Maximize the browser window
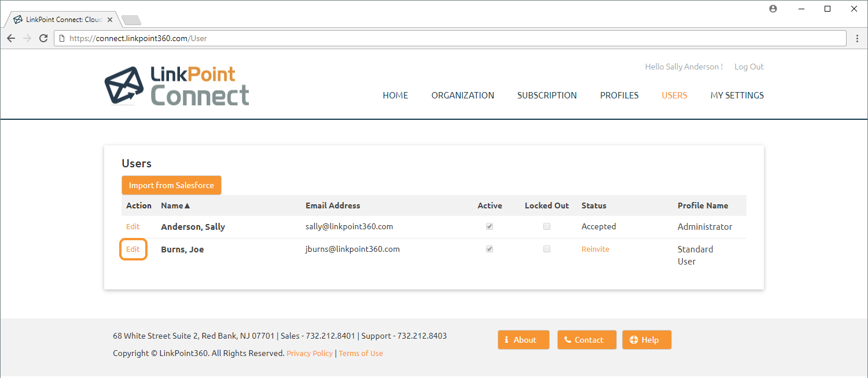This screenshot has height=378, width=868. pos(828,9)
